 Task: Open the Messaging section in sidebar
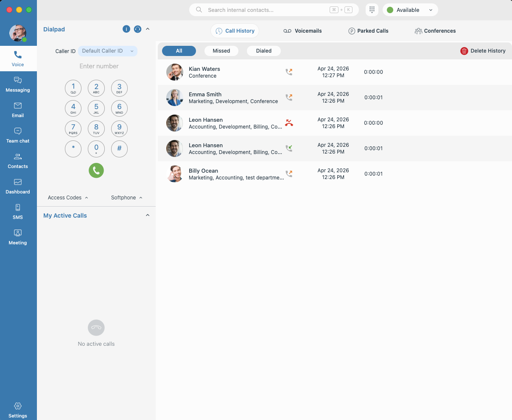coord(18,84)
